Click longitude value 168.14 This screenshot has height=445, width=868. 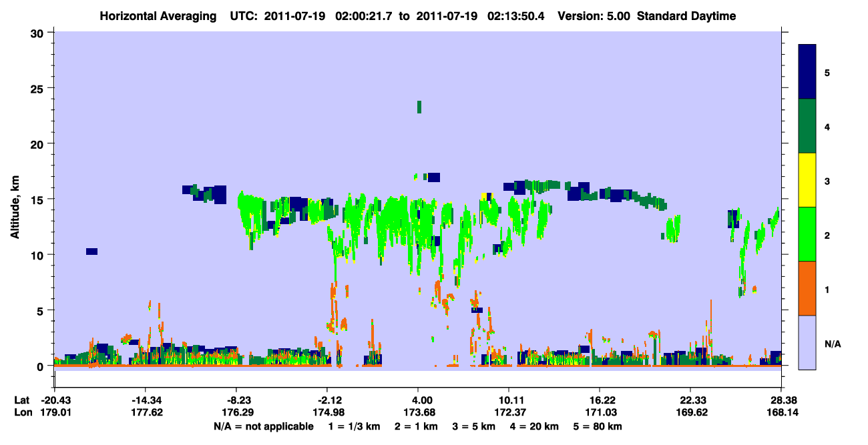point(781,412)
